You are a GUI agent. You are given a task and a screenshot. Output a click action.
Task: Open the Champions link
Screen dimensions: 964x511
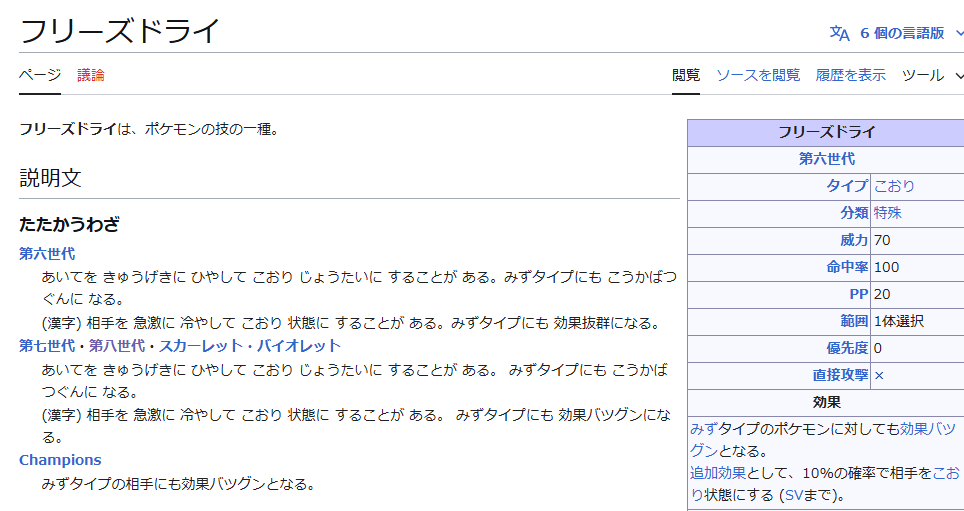pyautogui.click(x=60, y=460)
